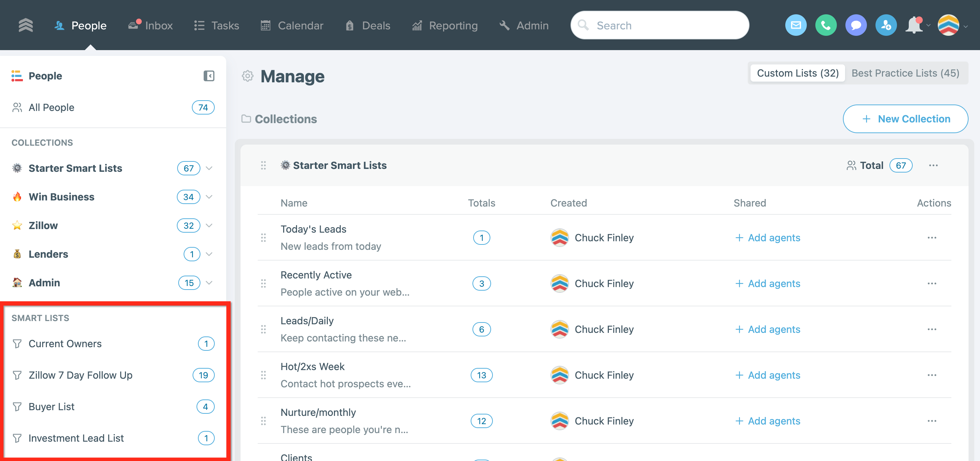The image size is (980, 461).
Task: Switch to Best Practice Lists (45) tab
Action: tap(906, 73)
